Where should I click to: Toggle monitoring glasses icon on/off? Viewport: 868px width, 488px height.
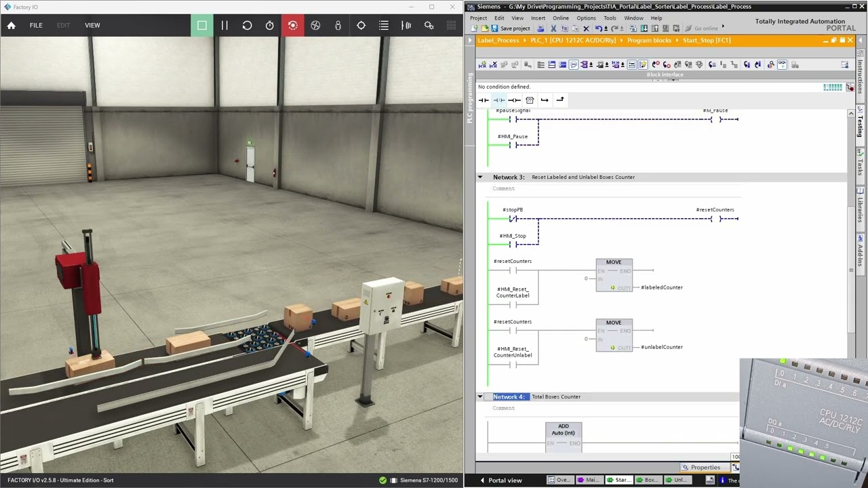[x=782, y=65]
